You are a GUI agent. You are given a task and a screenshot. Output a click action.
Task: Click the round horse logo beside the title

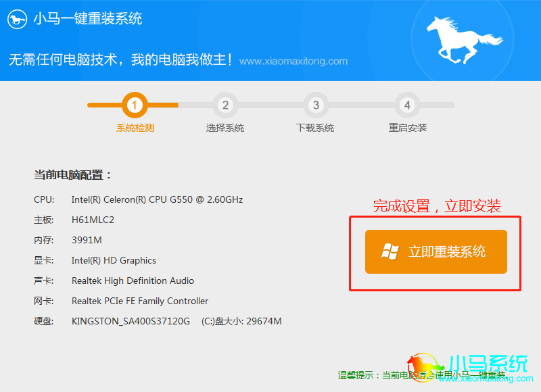[x=18, y=20]
